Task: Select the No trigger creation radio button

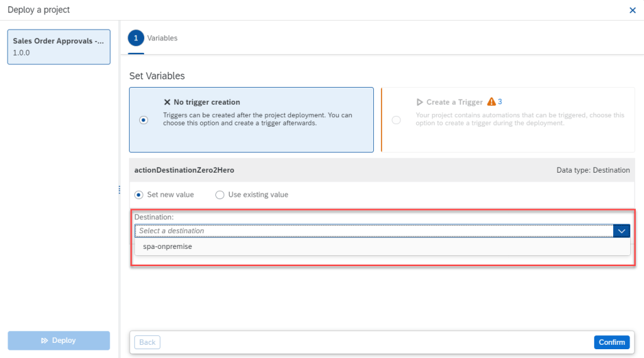Action: tap(144, 120)
